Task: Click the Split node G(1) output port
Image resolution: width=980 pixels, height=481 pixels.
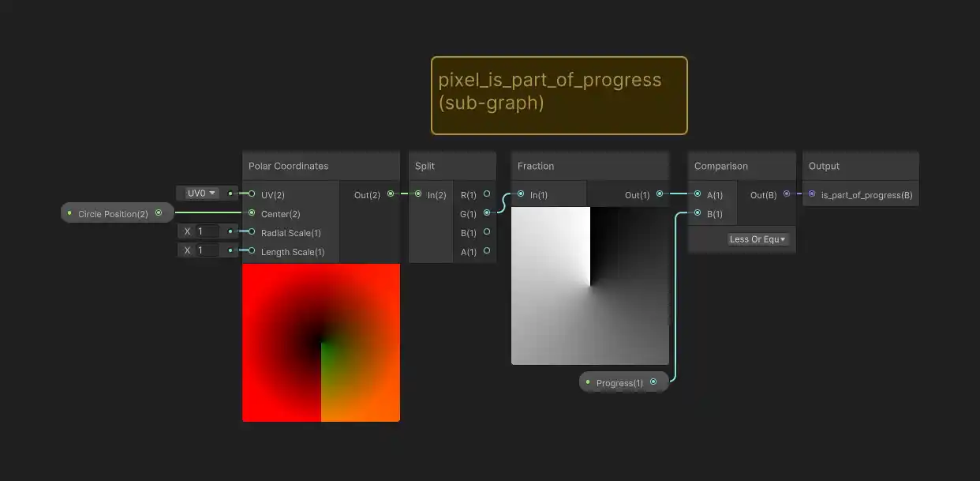Action: (x=487, y=212)
